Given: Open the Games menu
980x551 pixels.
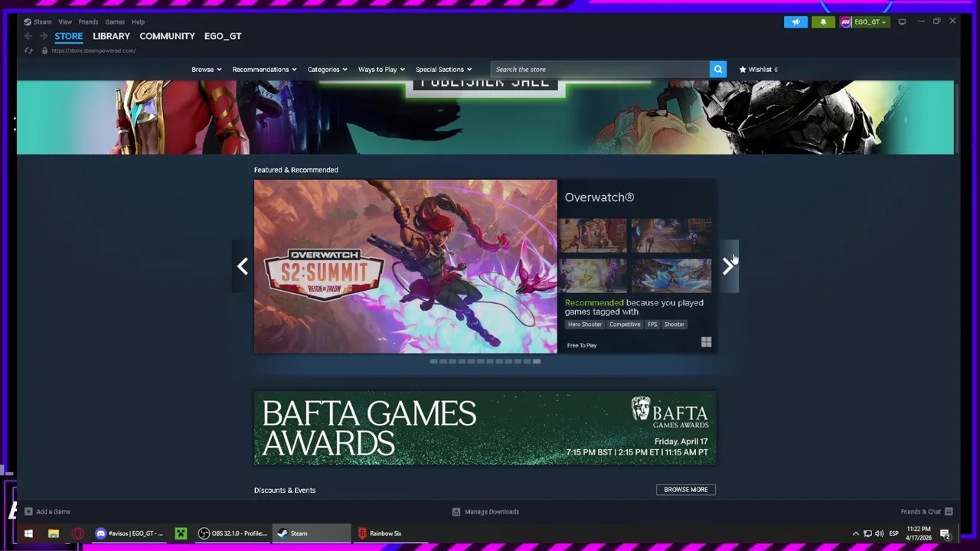Looking at the screenshot, I should [x=115, y=21].
